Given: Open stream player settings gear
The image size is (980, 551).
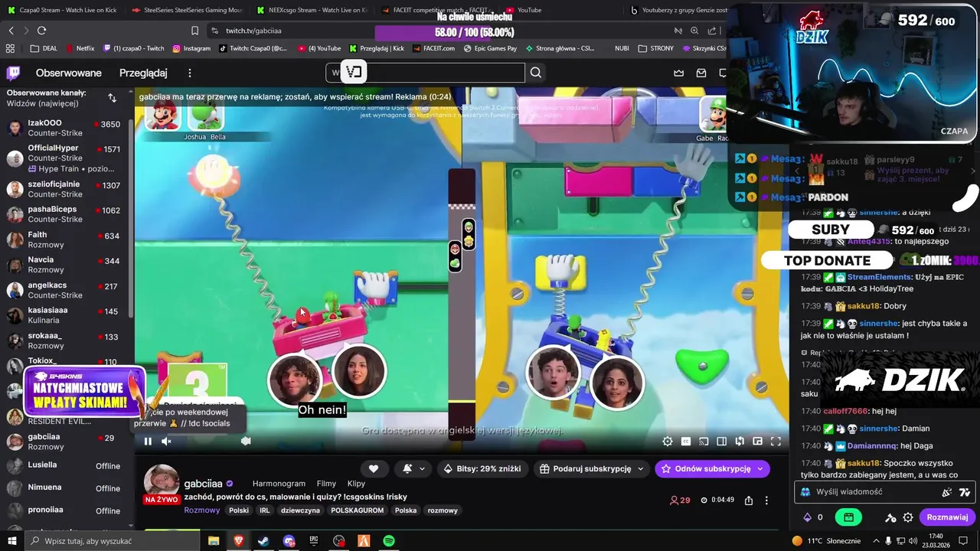Looking at the screenshot, I should 668,441.
